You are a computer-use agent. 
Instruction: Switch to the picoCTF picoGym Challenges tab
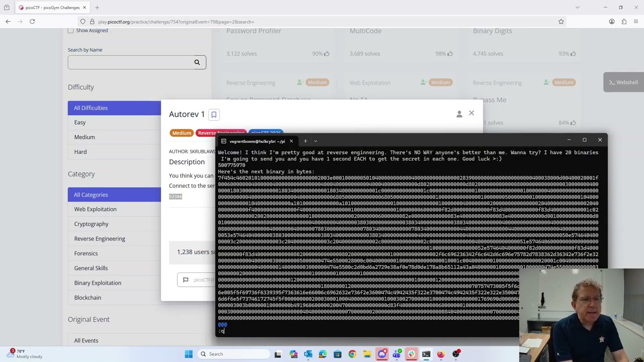53,8
